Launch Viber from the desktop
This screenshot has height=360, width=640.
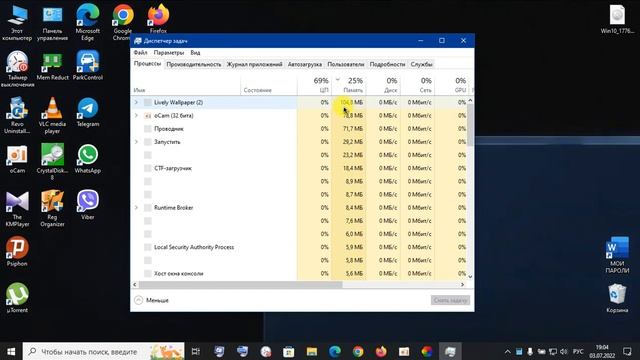87,206
